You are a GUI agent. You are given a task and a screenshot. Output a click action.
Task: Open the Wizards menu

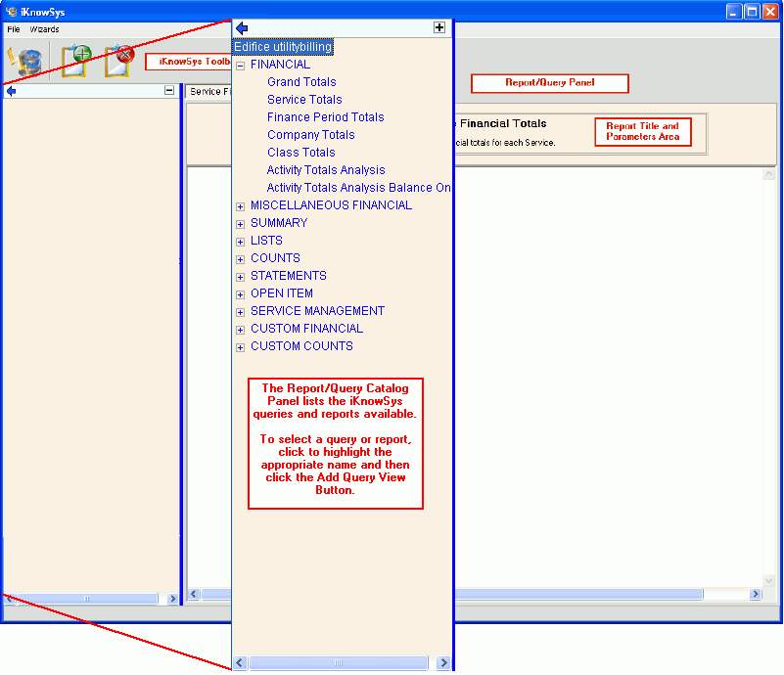click(x=44, y=29)
